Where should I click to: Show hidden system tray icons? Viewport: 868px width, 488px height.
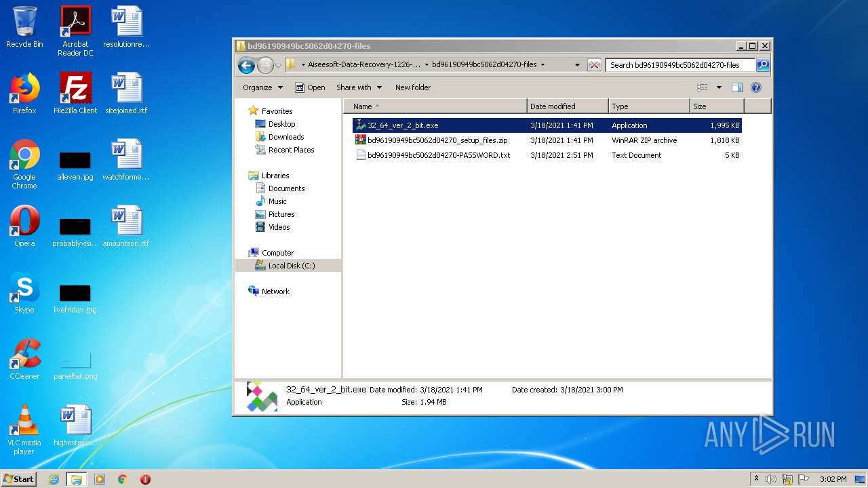pyautogui.click(x=756, y=479)
